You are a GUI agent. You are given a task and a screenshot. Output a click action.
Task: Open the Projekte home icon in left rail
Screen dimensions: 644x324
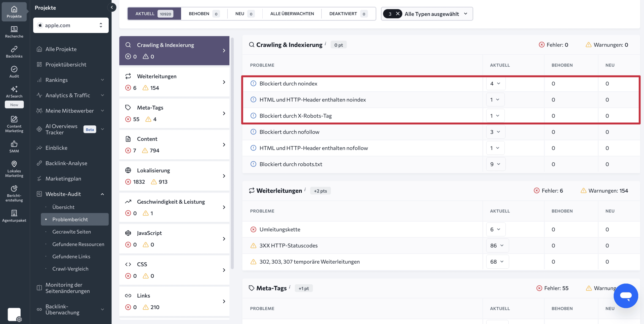tap(14, 12)
